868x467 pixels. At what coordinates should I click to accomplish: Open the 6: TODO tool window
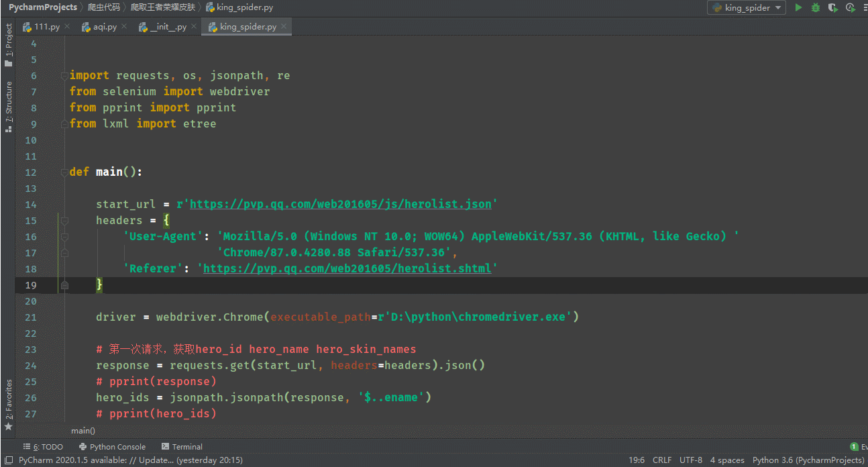tap(43, 446)
